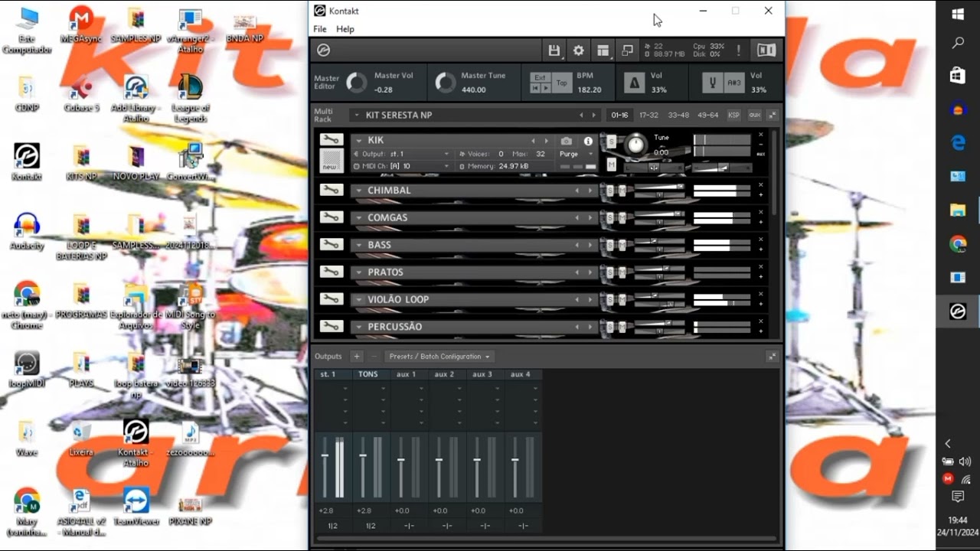Remove the CHIMBAL instrument with its X
This screenshot has height=551, width=980.
[761, 184]
